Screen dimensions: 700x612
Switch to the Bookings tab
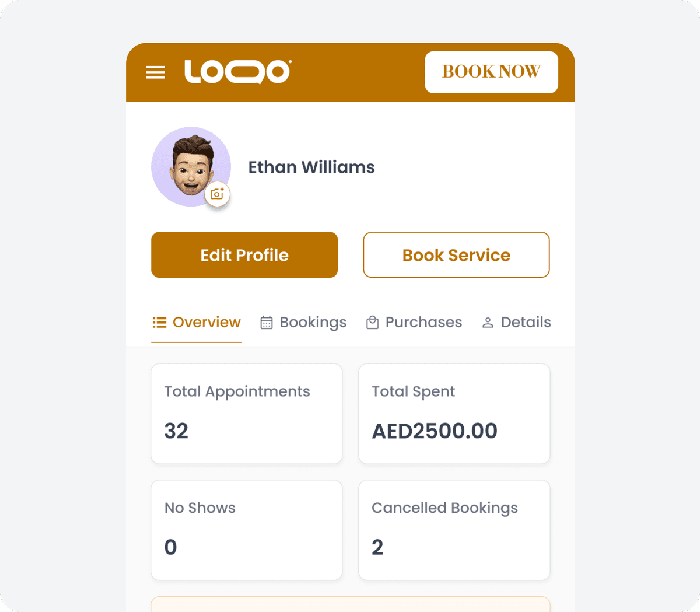[313, 322]
